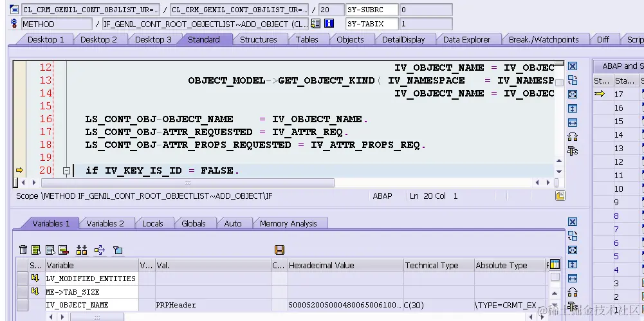The height and width of the screenshot is (321, 644).
Task: Switch to the Variables 2 tab
Action: [105, 223]
